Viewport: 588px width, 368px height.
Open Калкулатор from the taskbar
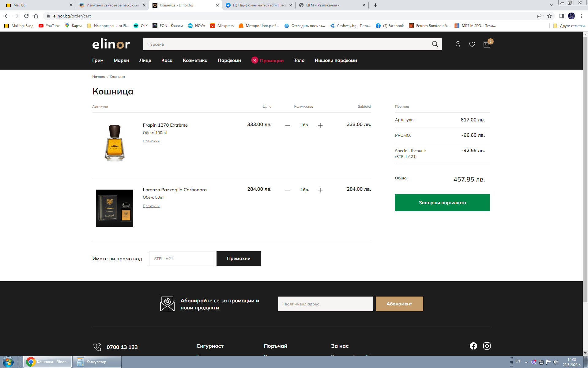tap(96, 362)
